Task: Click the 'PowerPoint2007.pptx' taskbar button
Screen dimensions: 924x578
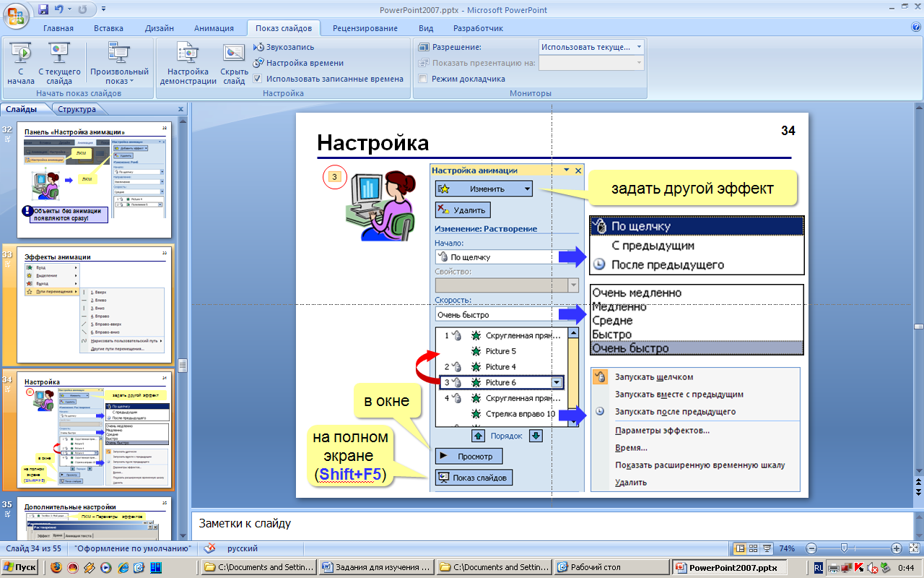Action: point(728,567)
